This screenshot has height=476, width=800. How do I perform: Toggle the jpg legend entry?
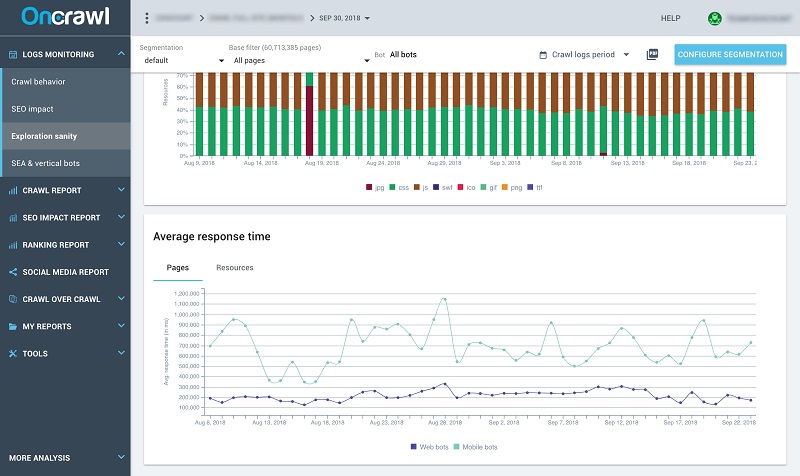[x=375, y=187]
